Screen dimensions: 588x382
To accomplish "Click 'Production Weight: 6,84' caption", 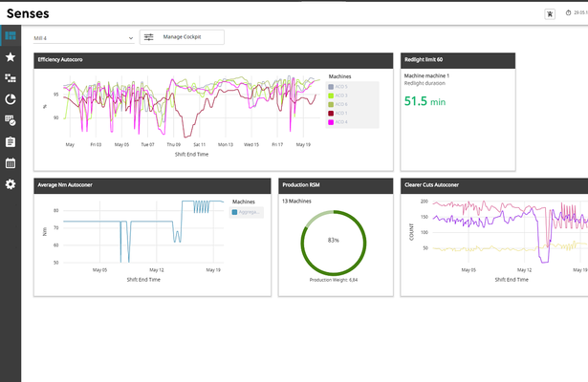I will [334, 280].
